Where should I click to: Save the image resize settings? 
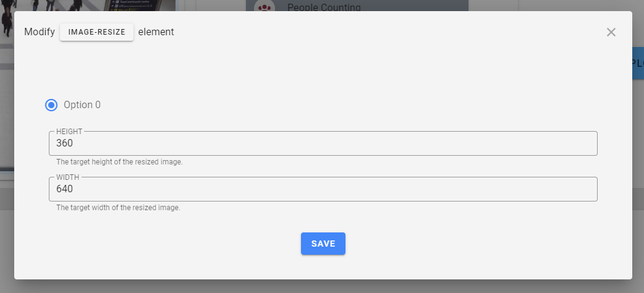(323, 244)
